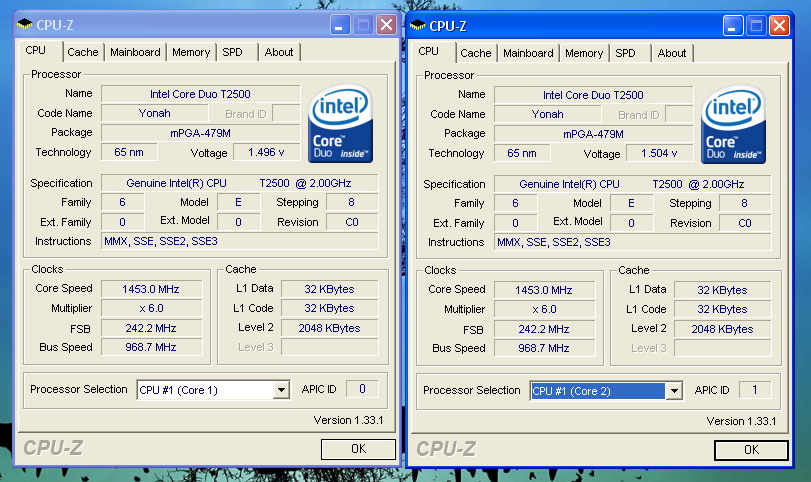Click Technology '65 nm' in left window
The height and width of the screenshot is (482, 811).
tap(129, 153)
